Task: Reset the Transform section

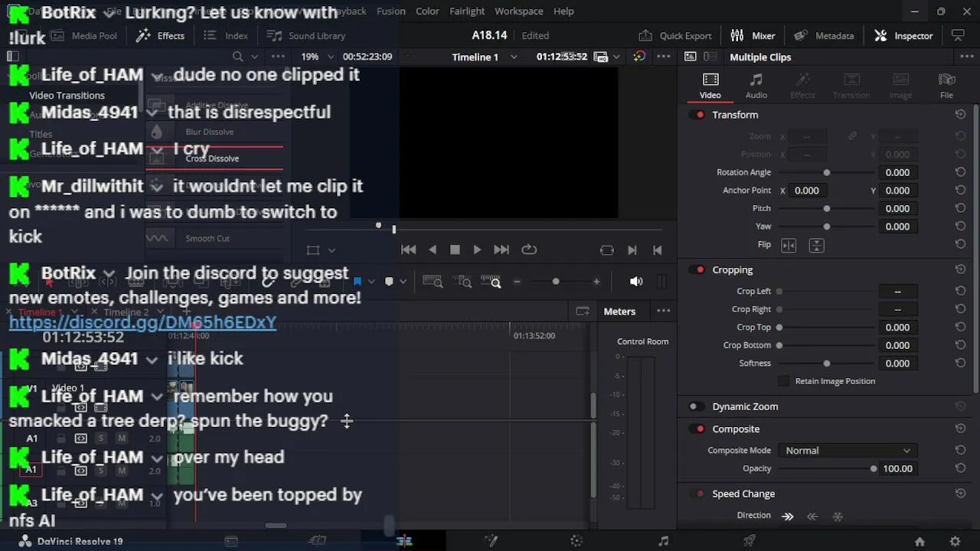Action: (x=960, y=114)
